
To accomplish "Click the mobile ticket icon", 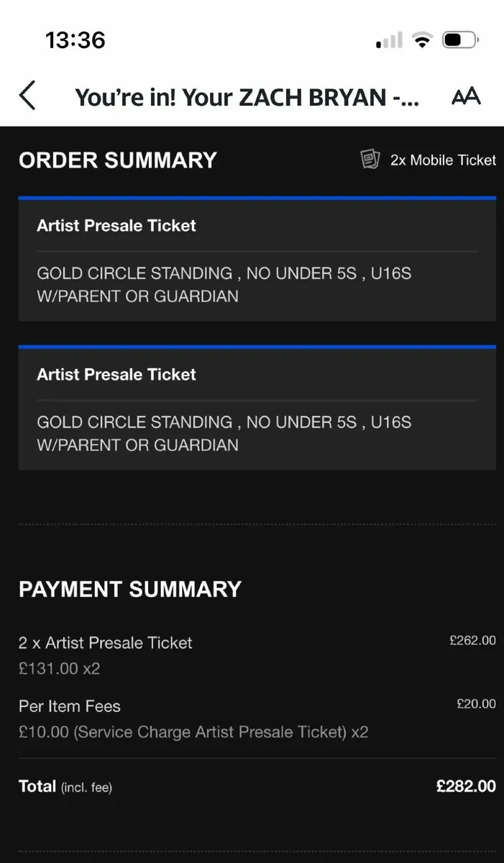I will tap(371, 159).
